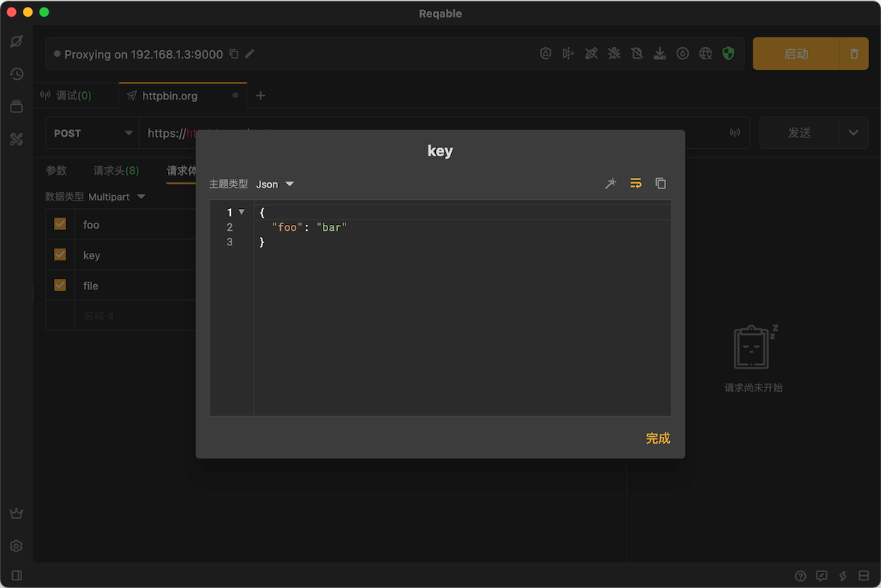Select the 请求头(8) tab
The image size is (881, 588).
point(115,170)
